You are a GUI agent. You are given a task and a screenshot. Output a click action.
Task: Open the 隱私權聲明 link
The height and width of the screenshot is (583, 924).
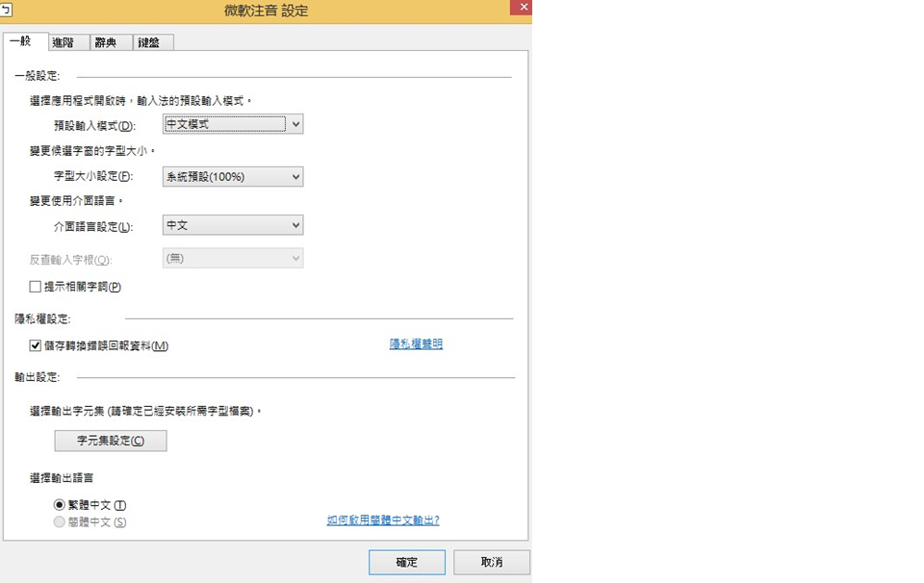[x=416, y=343]
